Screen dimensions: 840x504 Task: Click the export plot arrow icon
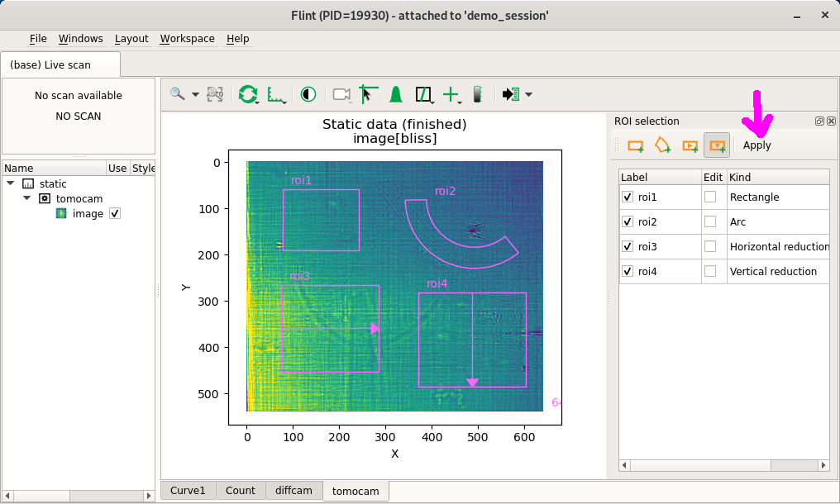click(x=511, y=94)
